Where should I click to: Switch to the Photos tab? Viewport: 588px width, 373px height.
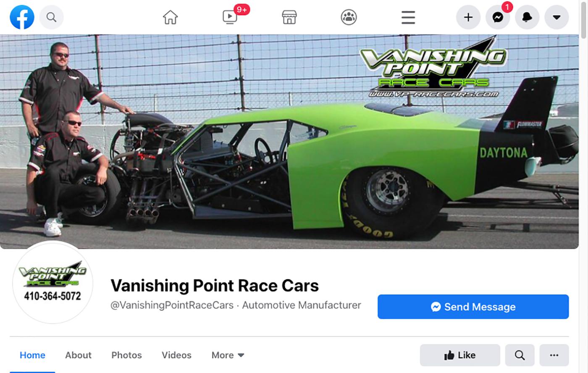click(126, 355)
